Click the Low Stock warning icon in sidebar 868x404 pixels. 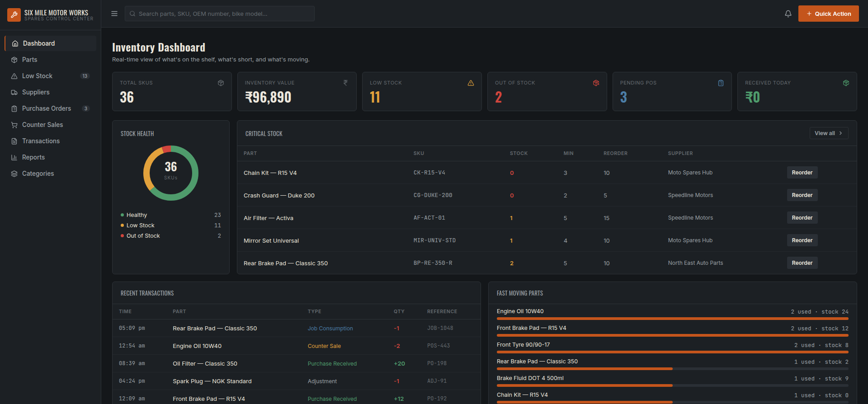[14, 76]
